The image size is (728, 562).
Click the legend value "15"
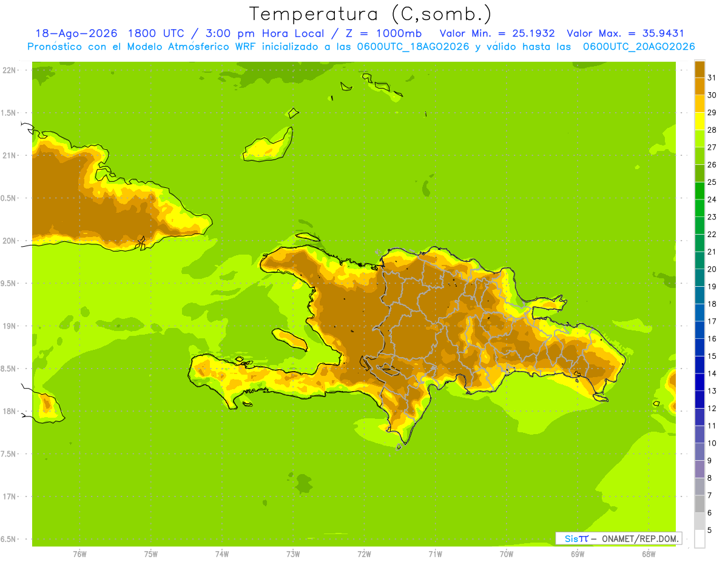point(712,356)
